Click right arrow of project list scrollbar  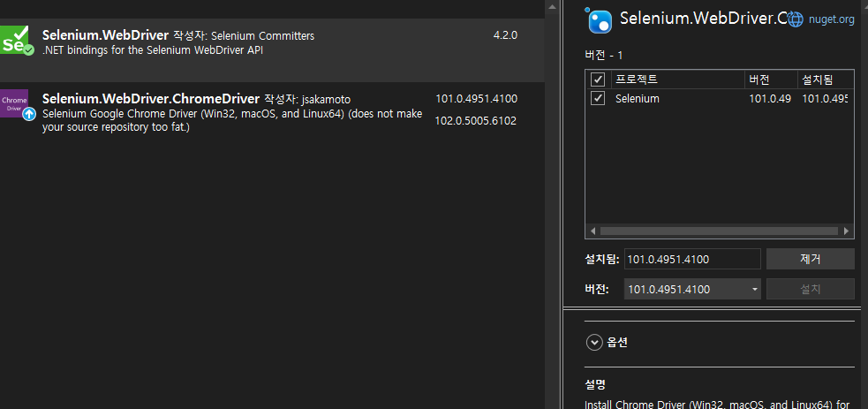coord(846,231)
